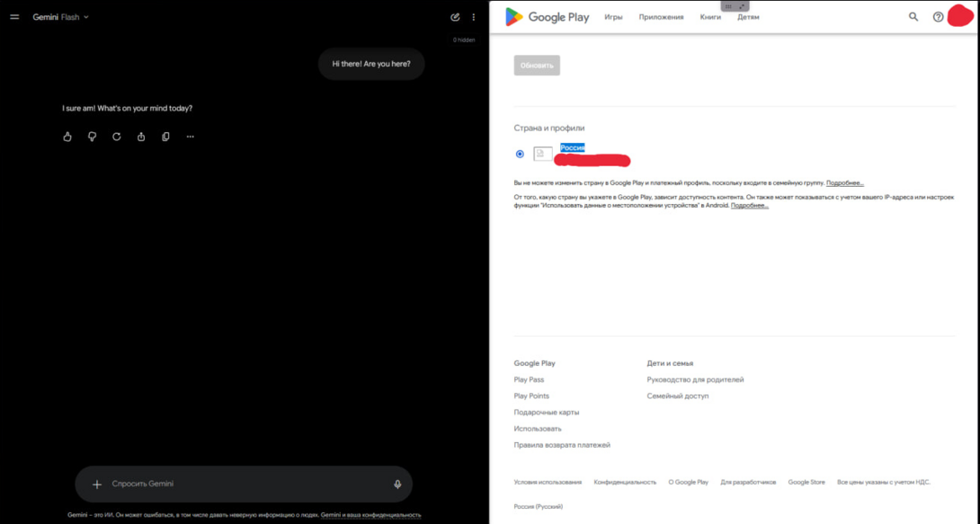Open Google Store footer link
980x524 pixels.
click(806, 482)
